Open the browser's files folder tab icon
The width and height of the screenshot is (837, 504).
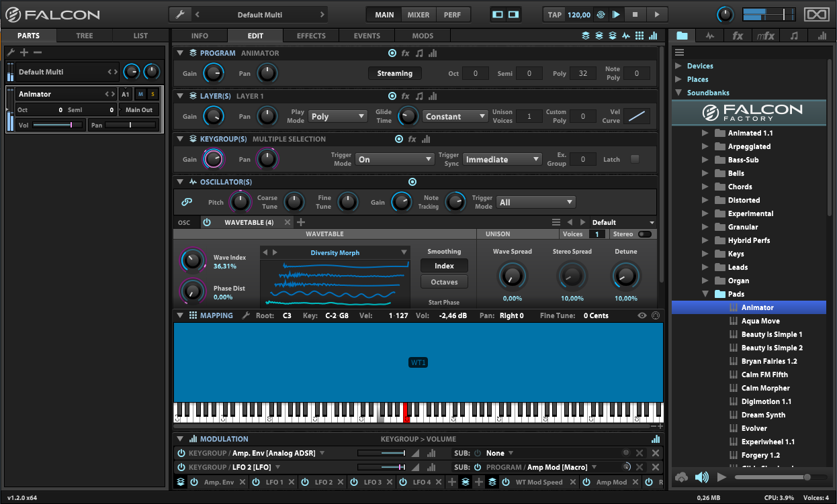(682, 36)
